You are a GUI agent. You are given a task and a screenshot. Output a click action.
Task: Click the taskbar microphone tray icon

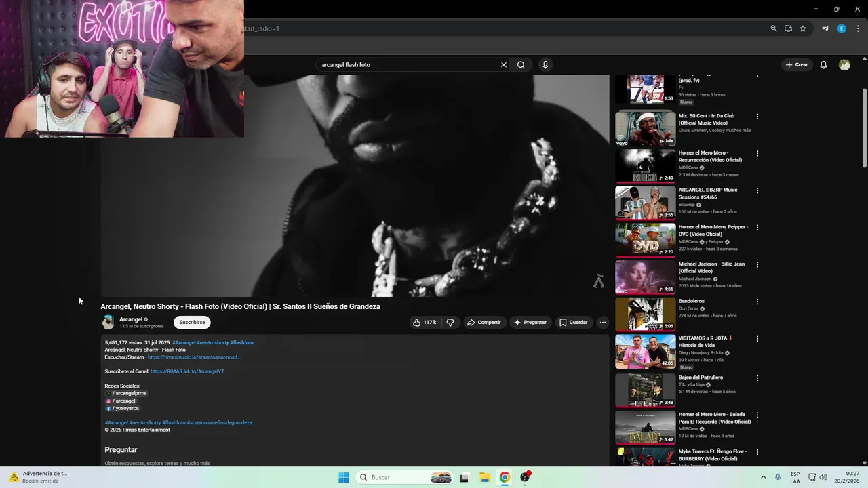tap(778, 477)
